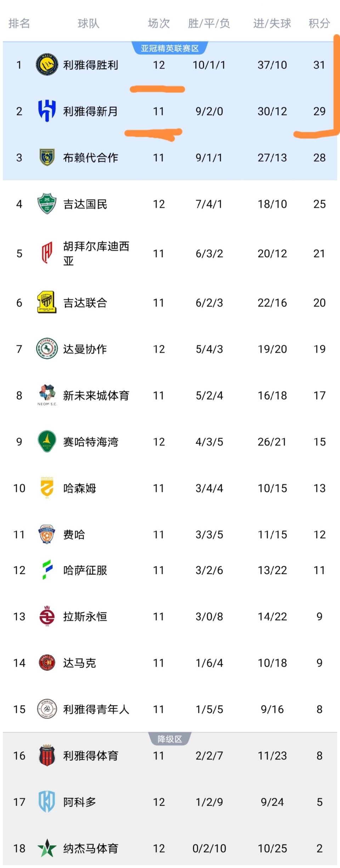Click the 达曼协作 round crest

(x=47, y=349)
